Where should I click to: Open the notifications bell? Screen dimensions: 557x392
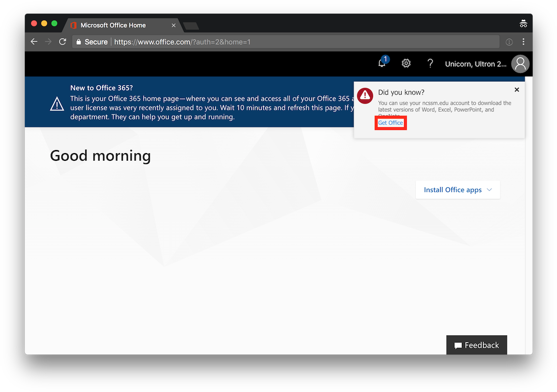coord(382,63)
